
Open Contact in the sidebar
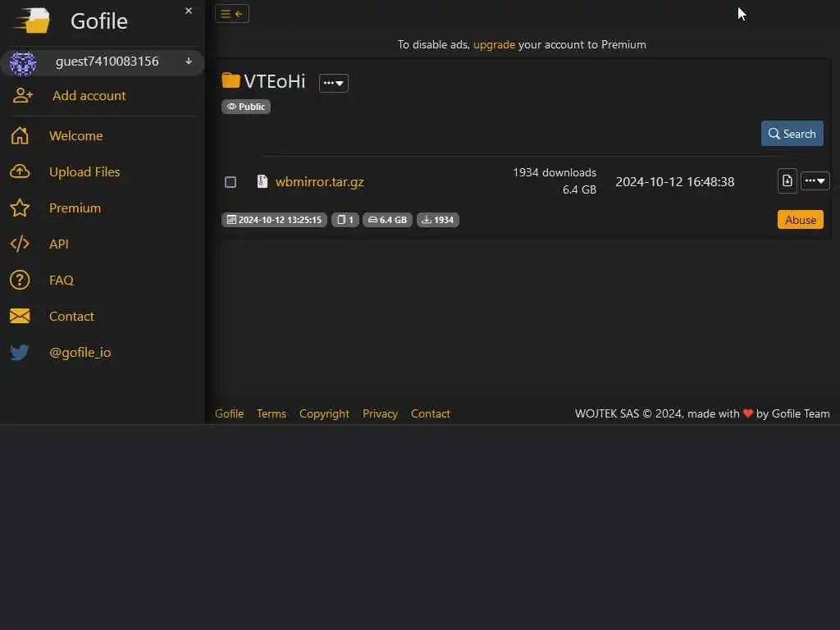(72, 316)
